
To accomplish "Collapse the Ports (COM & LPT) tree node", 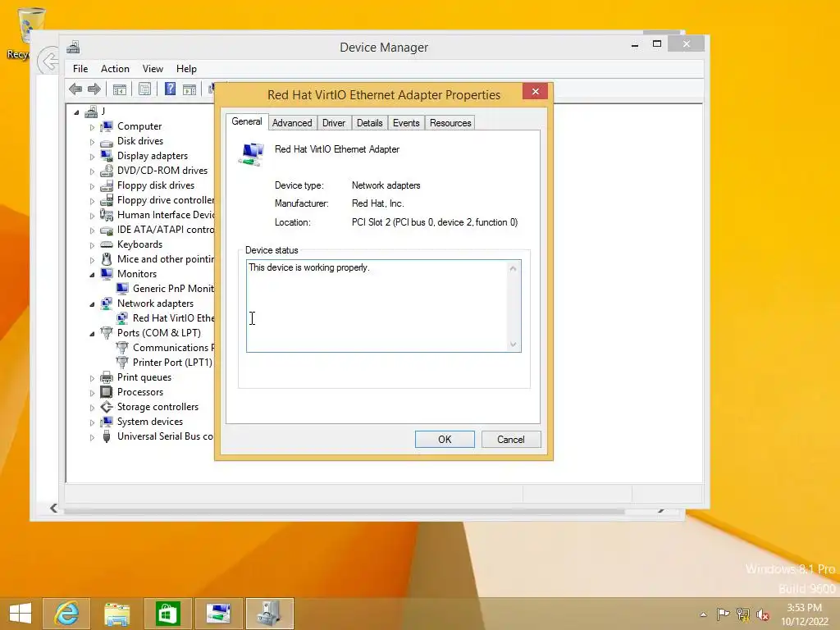I will tap(92, 333).
